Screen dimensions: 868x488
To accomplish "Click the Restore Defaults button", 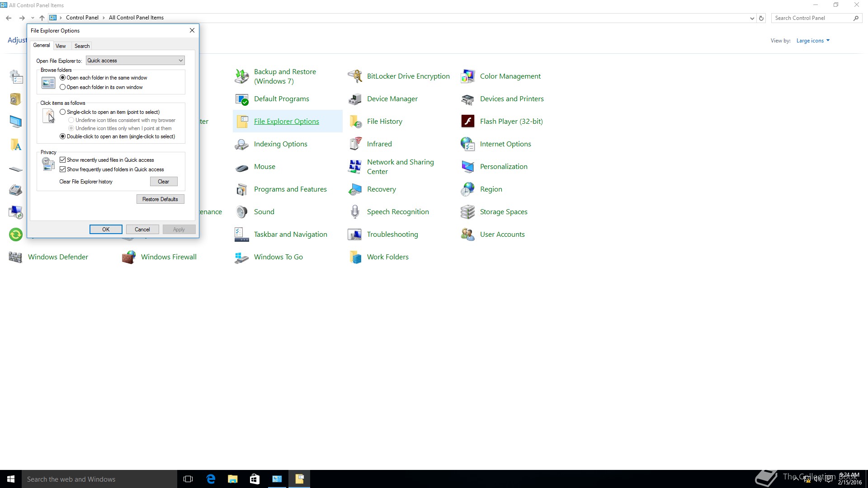I will coord(160,199).
